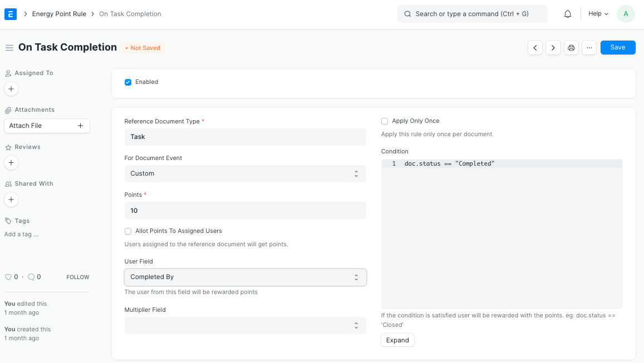The width and height of the screenshot is (644, 363).
Task: Open the For Document Event dropdown
Action: (245, 173)
